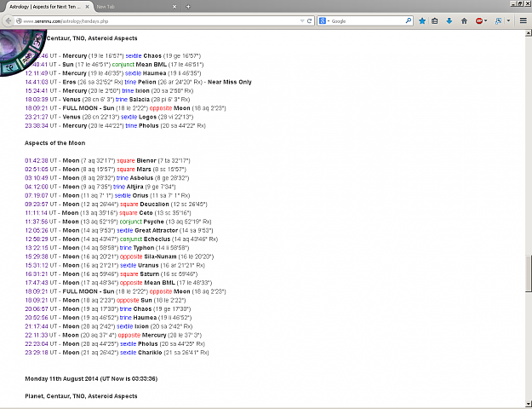Open the Google search engine selector

324,21
